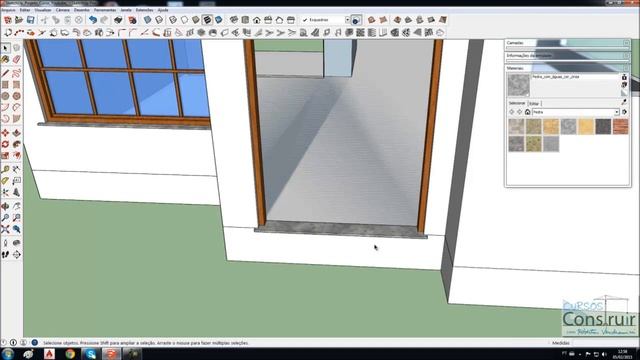Viewport: 640px width, 360px height.
Task: Choose the Walk footprints tool
Action: (5, 255)
